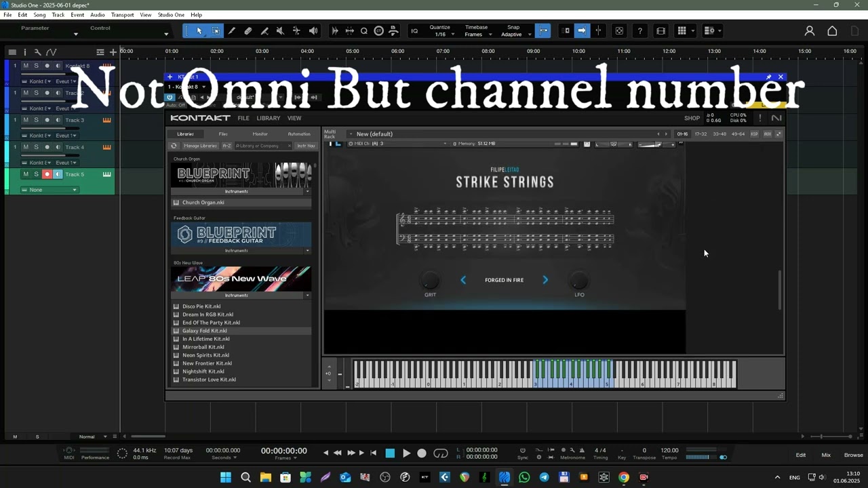Click the Play button in transport

tap(406, 453)
